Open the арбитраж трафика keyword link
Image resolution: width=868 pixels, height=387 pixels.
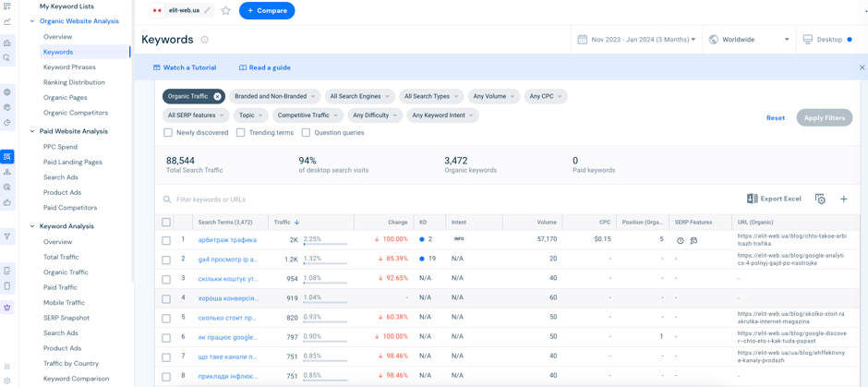[x=227, y=240]
